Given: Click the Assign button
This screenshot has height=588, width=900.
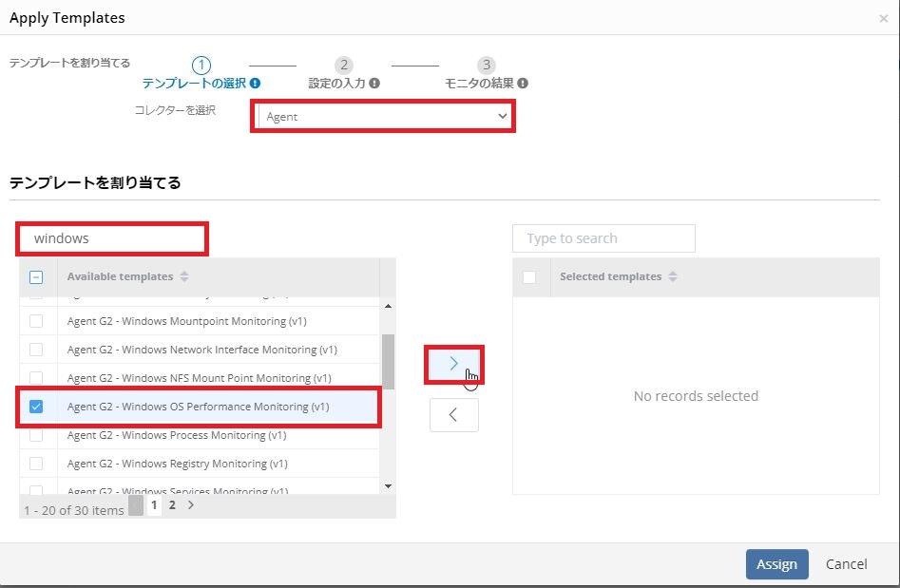Looking at the screenshot, I should point(776,564).
